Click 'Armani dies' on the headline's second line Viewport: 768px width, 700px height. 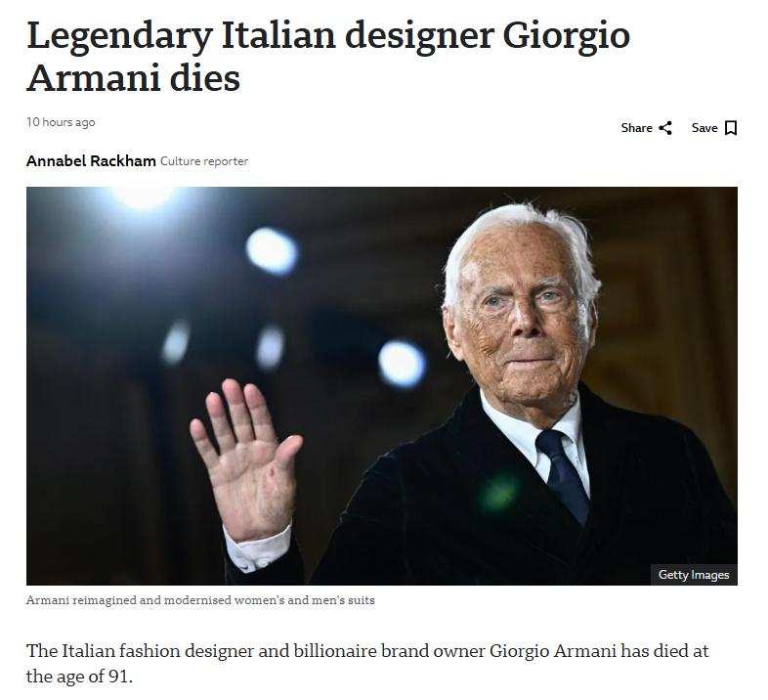[x=133, y=78]
